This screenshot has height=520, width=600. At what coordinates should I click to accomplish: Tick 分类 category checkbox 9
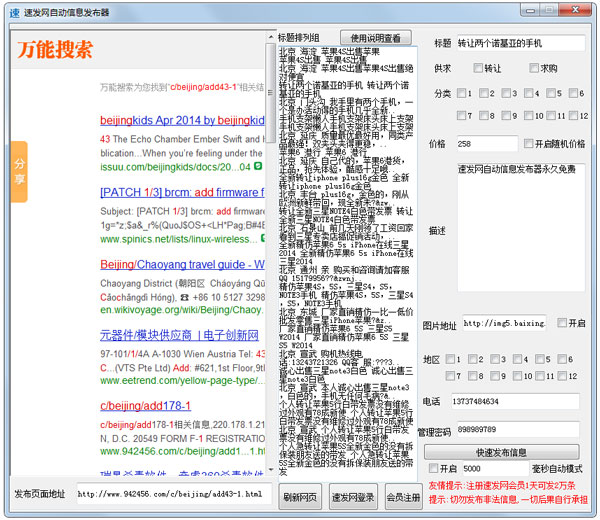(x=506, y=115)
